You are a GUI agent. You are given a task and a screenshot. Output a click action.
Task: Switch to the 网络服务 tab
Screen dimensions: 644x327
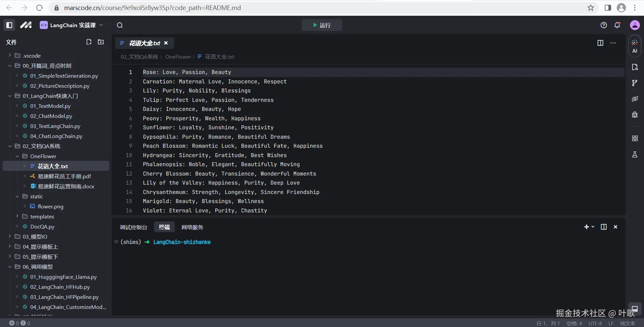(192, 227)
